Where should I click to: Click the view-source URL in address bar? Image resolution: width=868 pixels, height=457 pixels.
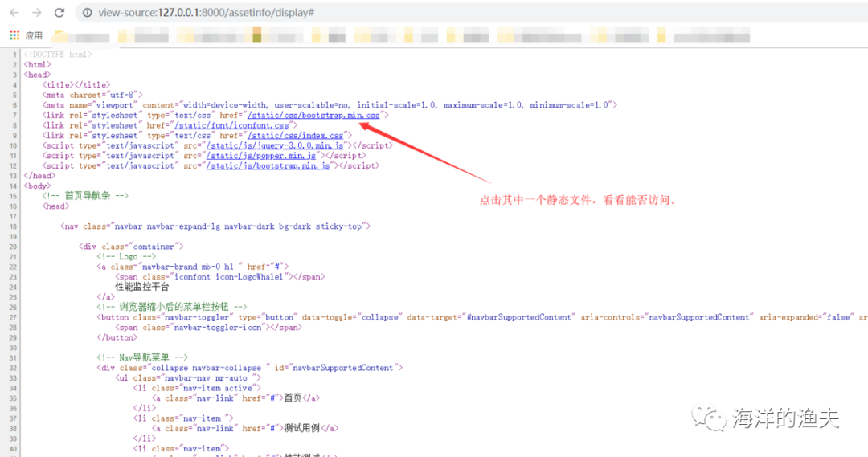pos(206,13)
